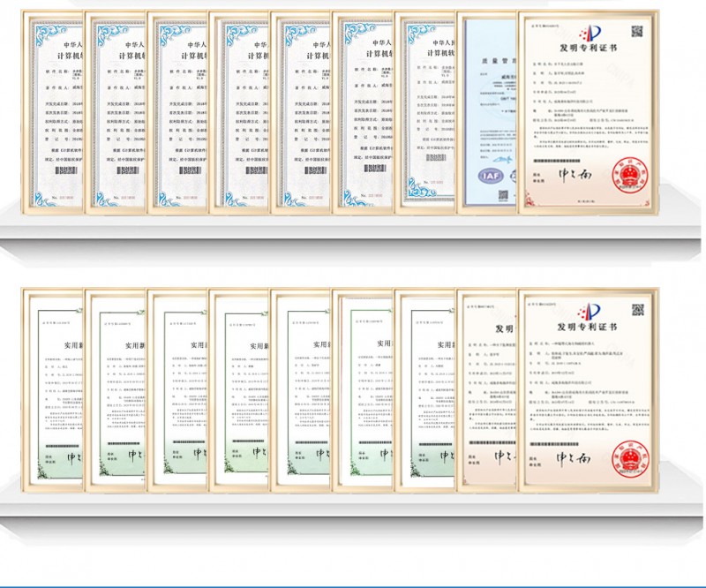Open the fully visible lower-shelf 发明专利证书 certificate
This screenshot has height=588, width=706.
588,390
